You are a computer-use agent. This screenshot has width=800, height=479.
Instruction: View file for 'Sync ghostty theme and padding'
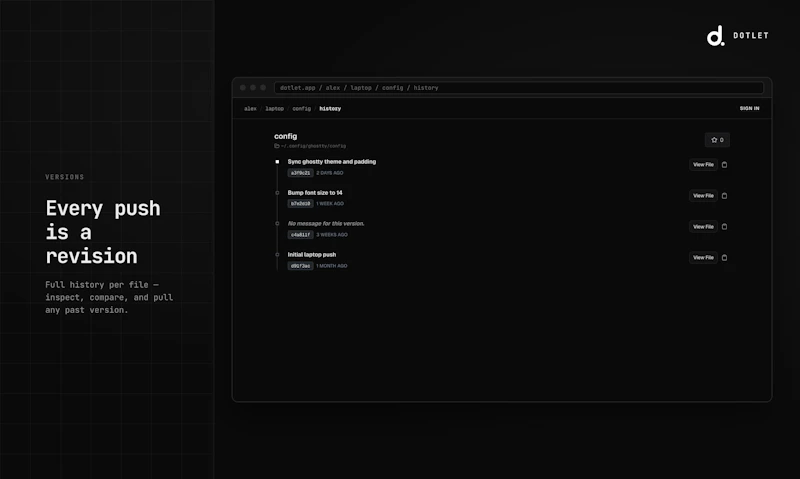[703, 165]
